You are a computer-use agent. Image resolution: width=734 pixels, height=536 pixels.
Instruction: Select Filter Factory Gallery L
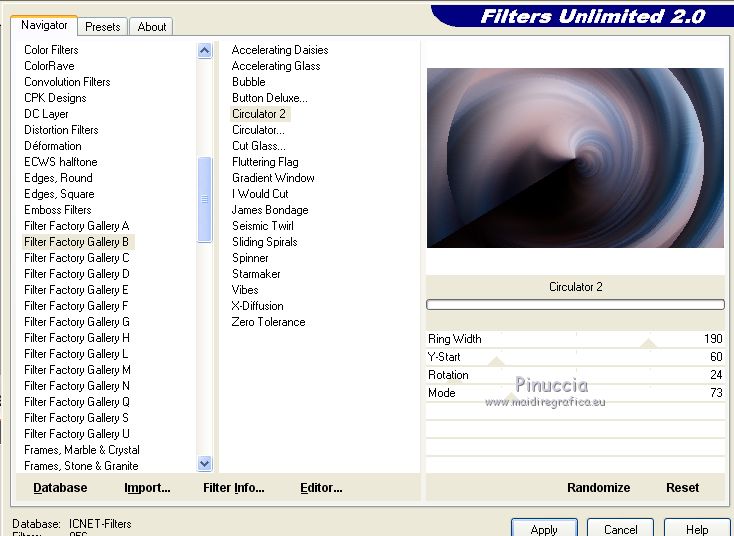click(76, 353)
